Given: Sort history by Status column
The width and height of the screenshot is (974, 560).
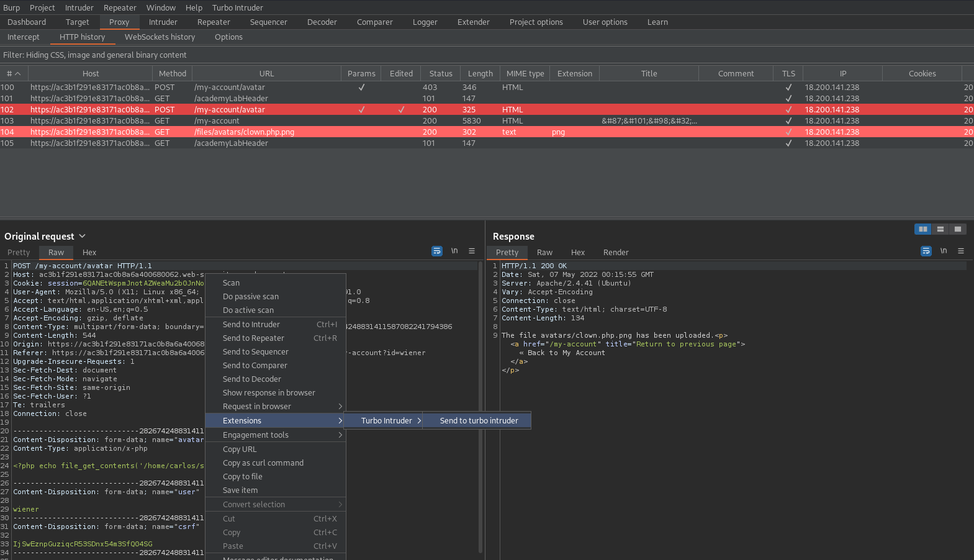Looking at the screenshot, I should coord(441,73).
